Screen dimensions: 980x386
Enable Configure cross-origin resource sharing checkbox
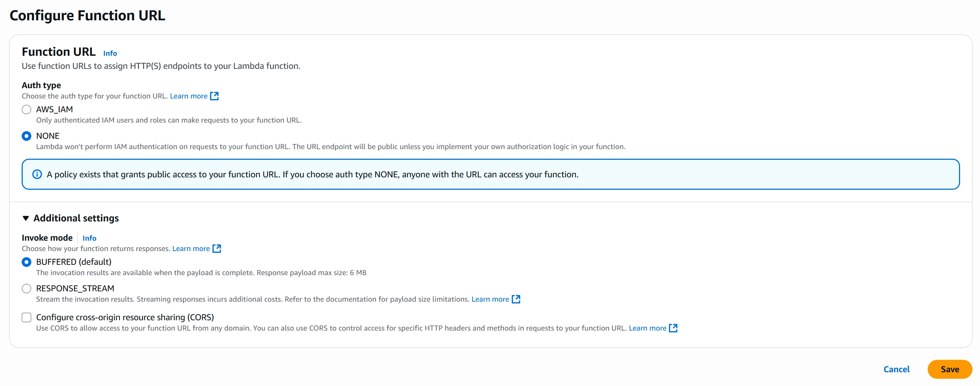point(26,317)
